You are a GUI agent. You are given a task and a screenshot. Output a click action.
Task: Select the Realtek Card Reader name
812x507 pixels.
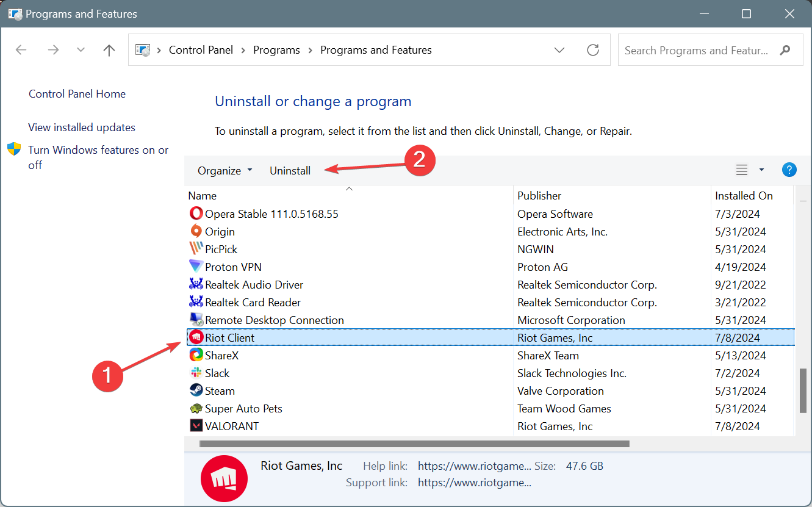click(253, 303)
